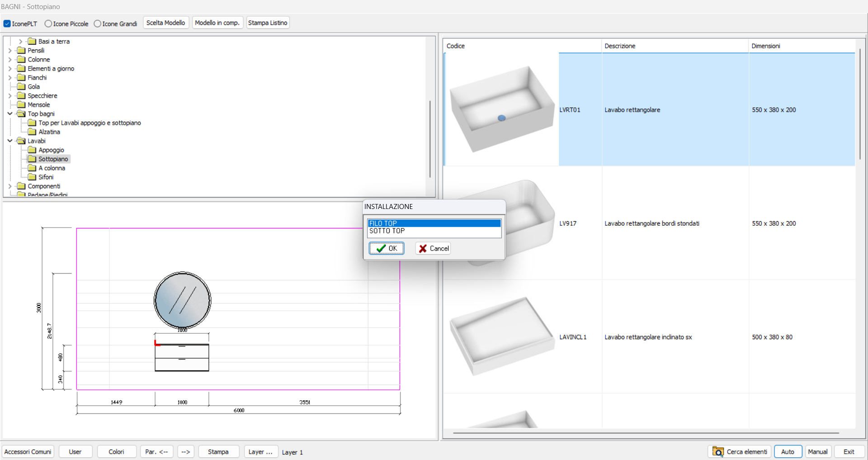Enable Auto mode button
The image size is (868, 460).
tap(788, 451)
